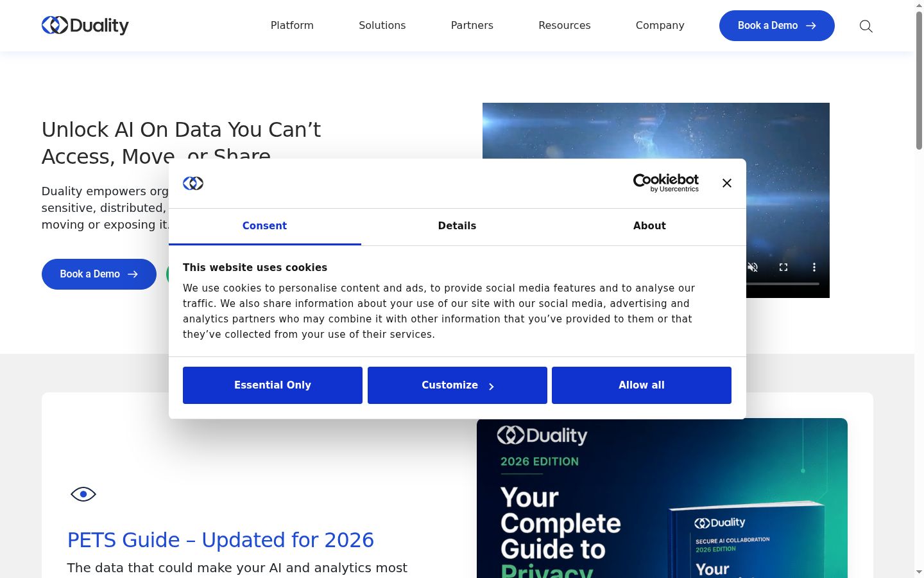Click the scrollbar up arrow

[919, 5]
